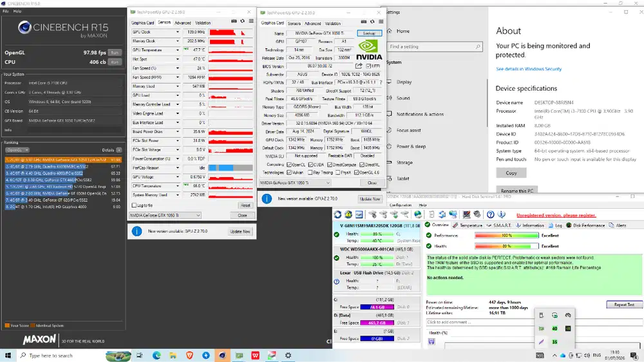
Task: Open Brave browser from taskbar
Action: [x=189, y=356]
